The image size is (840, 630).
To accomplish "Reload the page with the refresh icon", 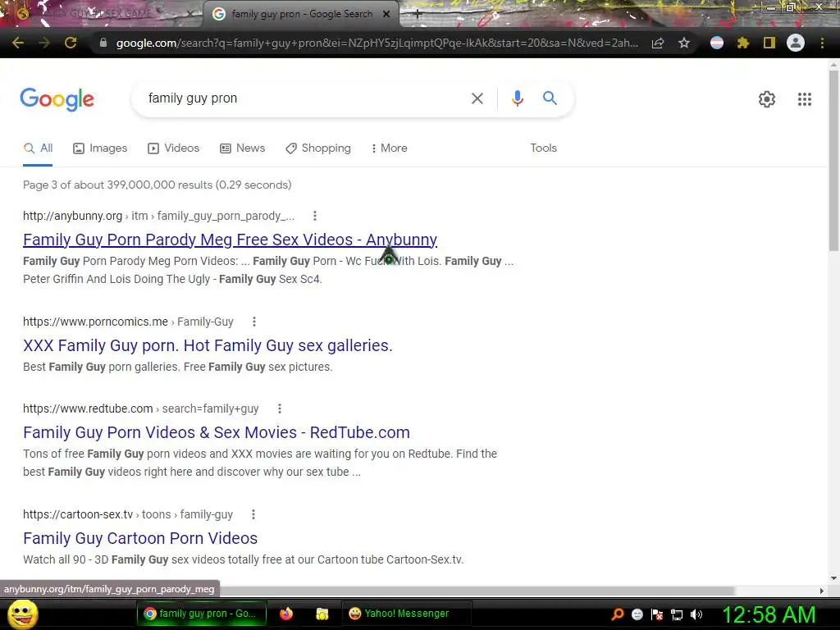I will tap(71, 43).
